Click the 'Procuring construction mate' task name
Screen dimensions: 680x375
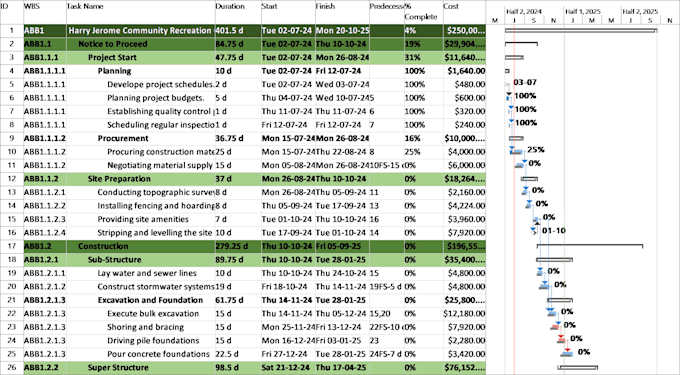[x=161, y=152]
